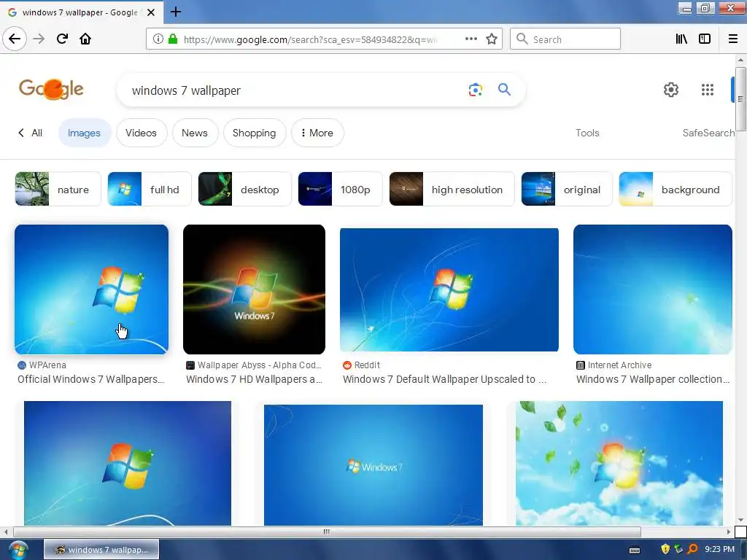
Task: Open the Library icon in toolbar
Action: tap(681, 39)
